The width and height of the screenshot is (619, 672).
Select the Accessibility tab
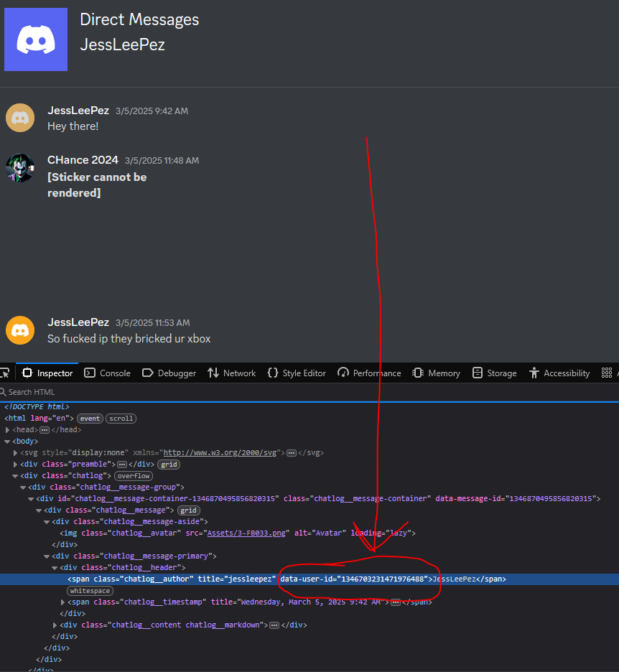click(559, 373)
